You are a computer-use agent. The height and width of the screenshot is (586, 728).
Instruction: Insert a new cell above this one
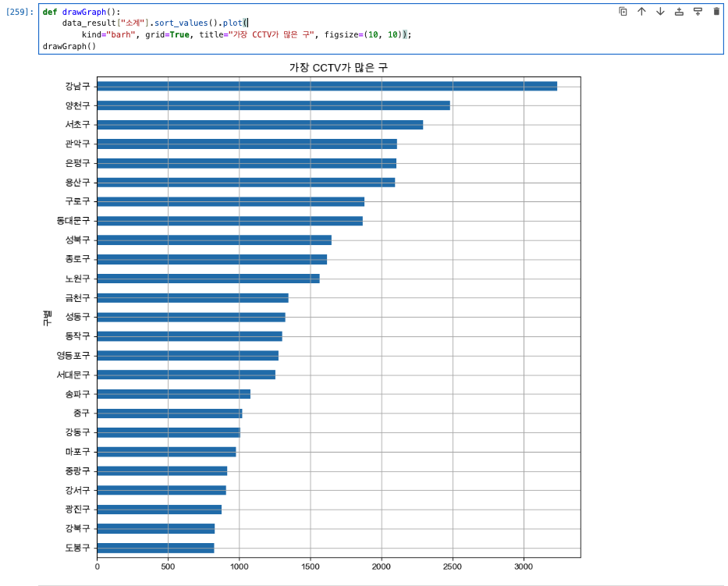pyautogui.click(x=679, y=12)
